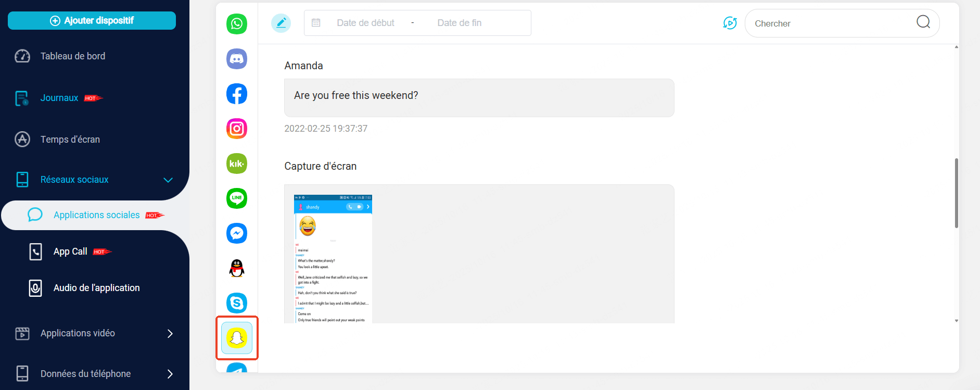The height and width of the screenshot is (390, 980).
Task: Select the Discord app icon
Action: click(x=237, y=59)
